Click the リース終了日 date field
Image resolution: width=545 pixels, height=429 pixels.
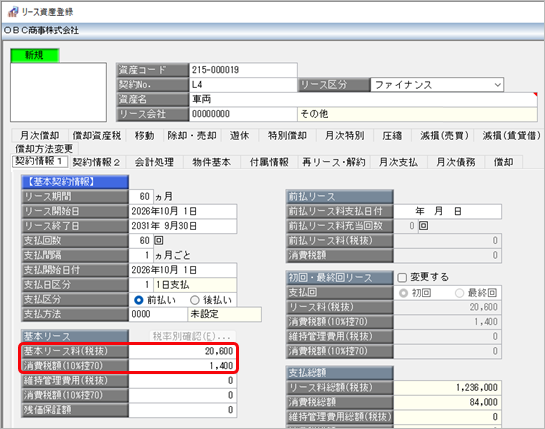point(183,226)
